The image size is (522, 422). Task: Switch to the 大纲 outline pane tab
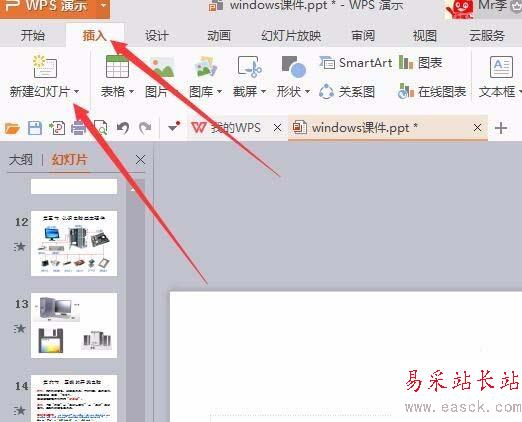coord(21,160)
